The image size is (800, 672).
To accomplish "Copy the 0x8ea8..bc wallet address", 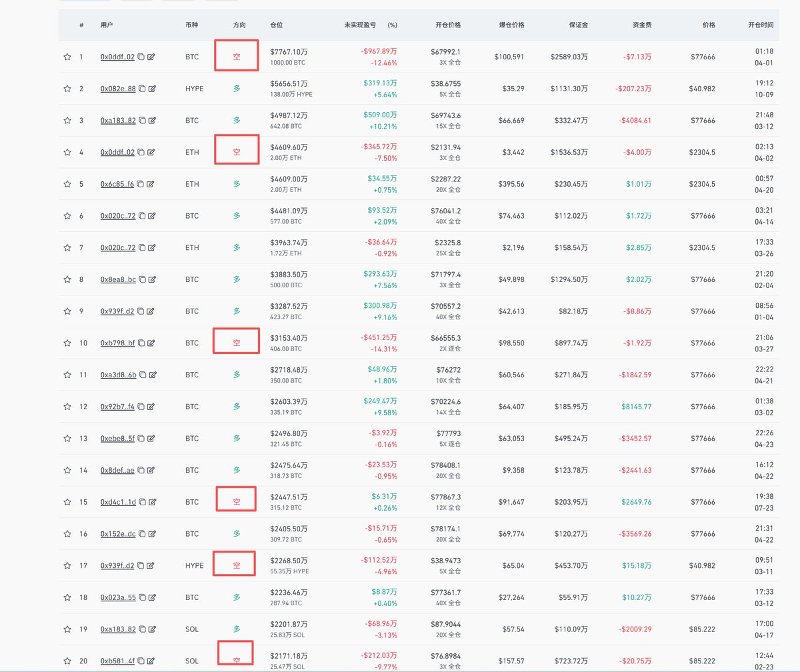I will tap(142, 280).
